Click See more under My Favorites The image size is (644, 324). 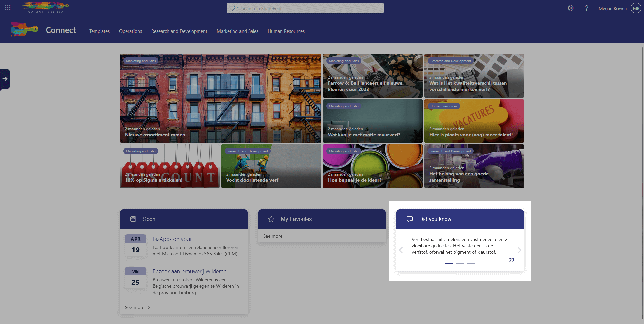coord(276,236)
